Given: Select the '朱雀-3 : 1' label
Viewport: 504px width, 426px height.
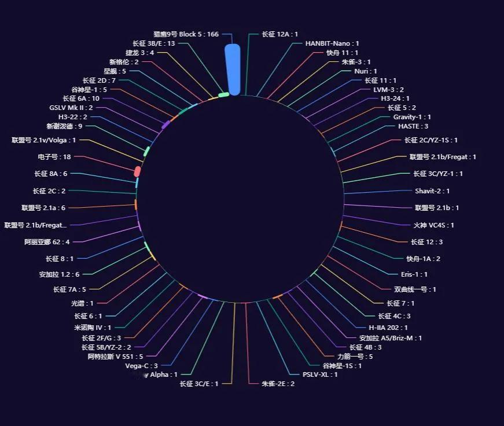Looking at the screenshot, I should tap(356, 62).
